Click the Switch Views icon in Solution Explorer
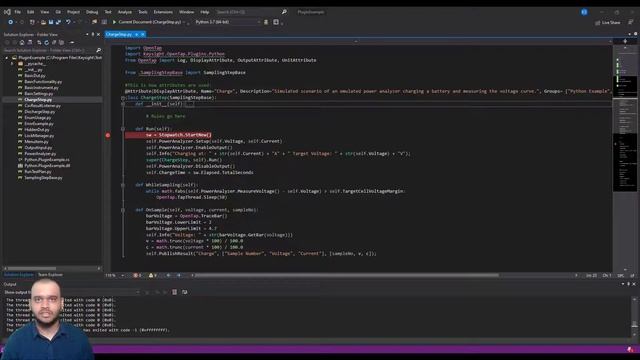The image size is (640, 360). pyautogui.click(x=30, y=42)
